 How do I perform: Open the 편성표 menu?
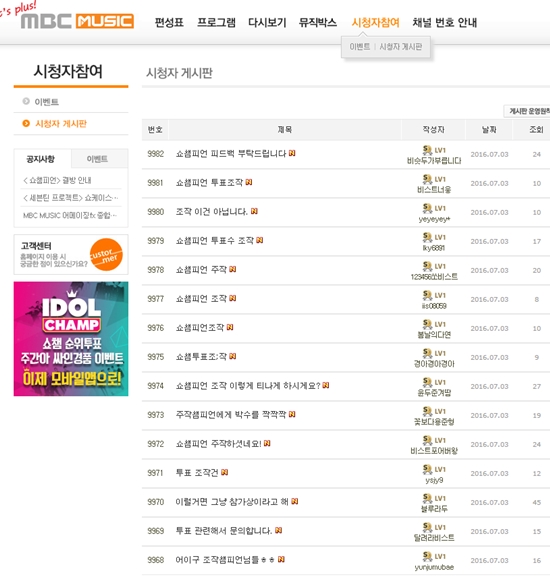tap(169, 23)
